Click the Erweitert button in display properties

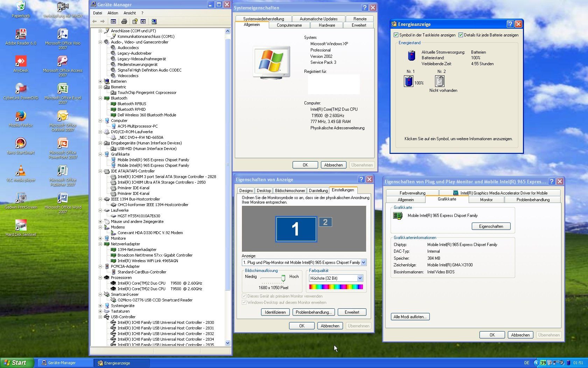pos(352,312)
